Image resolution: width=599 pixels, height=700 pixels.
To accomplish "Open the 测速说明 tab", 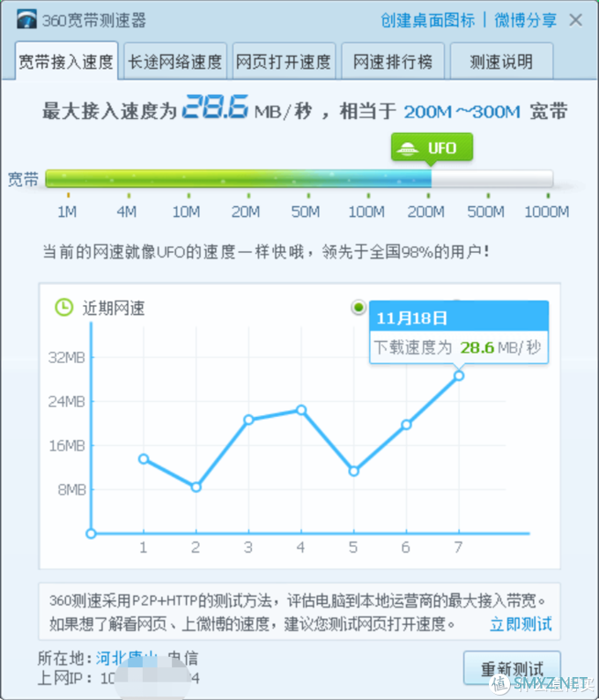I will pos(501,61).
